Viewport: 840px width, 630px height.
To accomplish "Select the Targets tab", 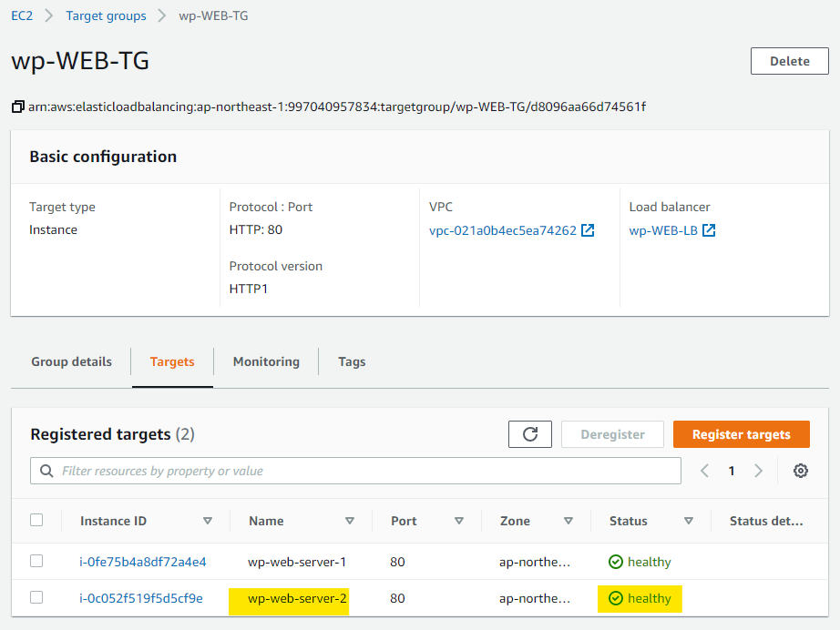I will (x=172, y=361).
